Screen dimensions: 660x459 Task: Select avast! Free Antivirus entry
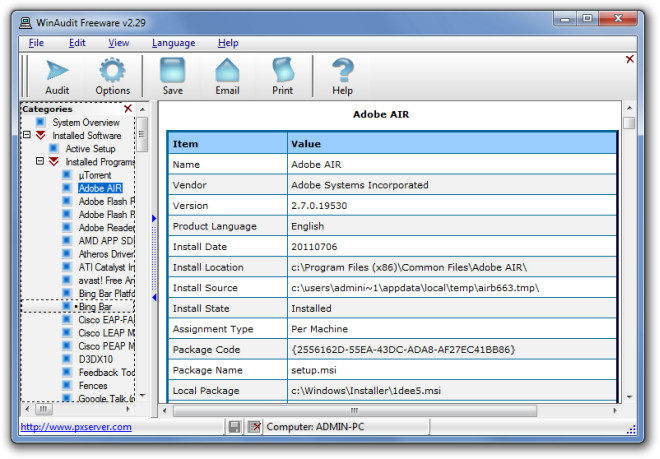pos(106,280)
